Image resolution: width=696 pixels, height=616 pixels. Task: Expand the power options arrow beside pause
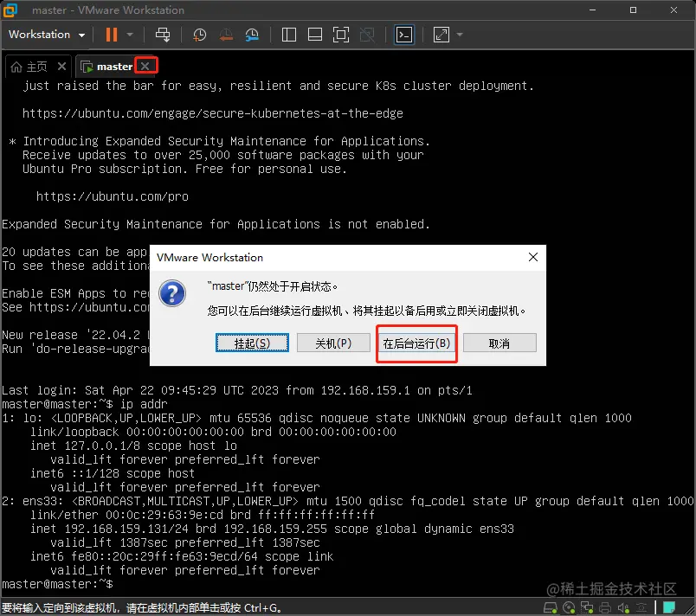pos(130,35)
